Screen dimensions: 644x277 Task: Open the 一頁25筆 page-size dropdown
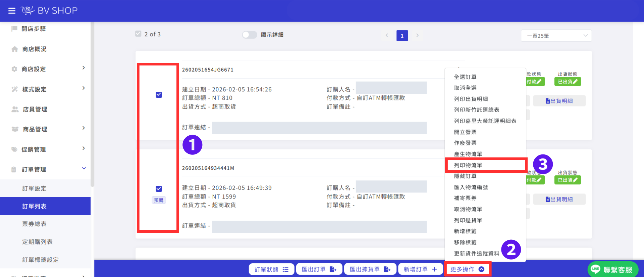pyautogui.click(x=556, y=36)
